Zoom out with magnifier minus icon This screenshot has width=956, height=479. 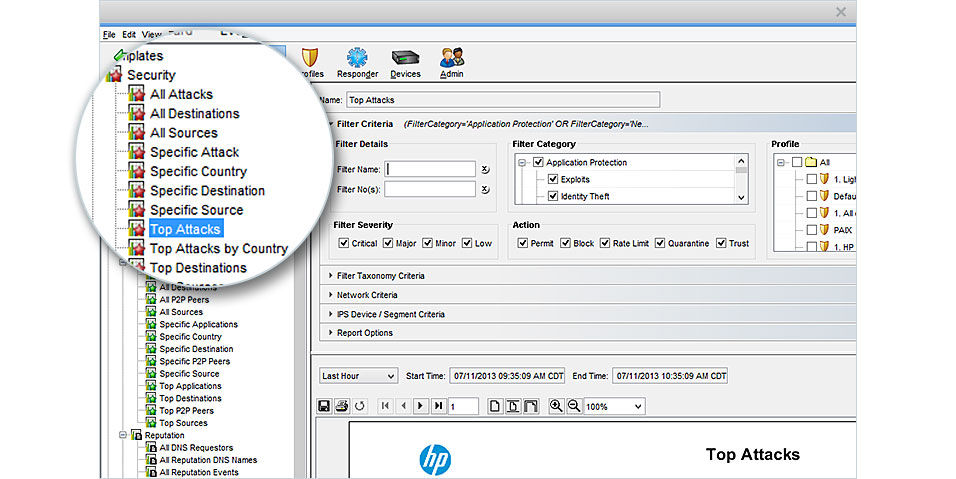point(574,406)
